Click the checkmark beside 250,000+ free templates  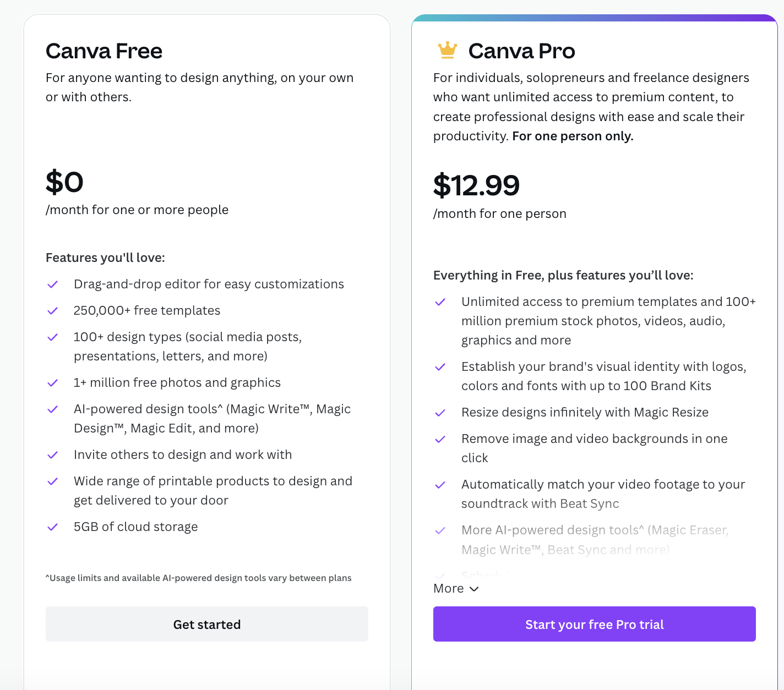53,311
